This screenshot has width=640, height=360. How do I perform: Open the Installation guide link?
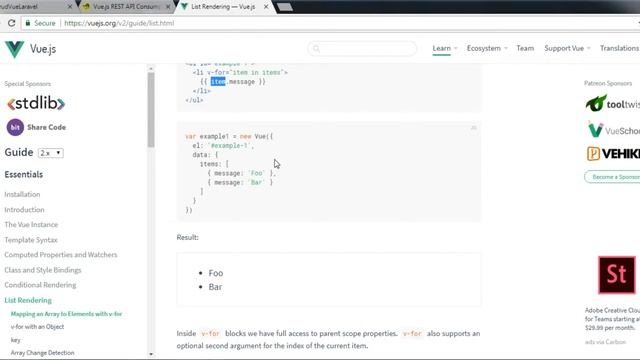(x=22, y=194)
